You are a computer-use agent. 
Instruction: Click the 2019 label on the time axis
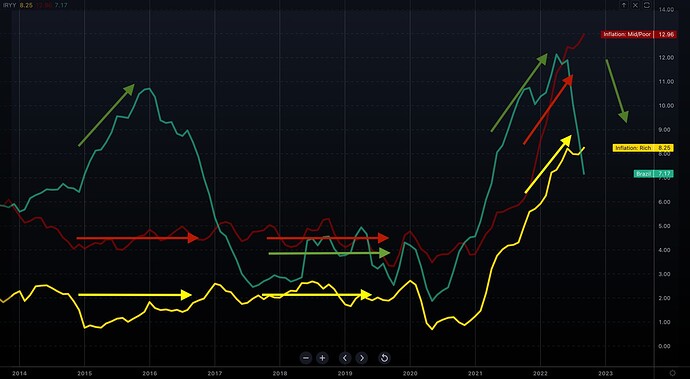pos(345,373)
